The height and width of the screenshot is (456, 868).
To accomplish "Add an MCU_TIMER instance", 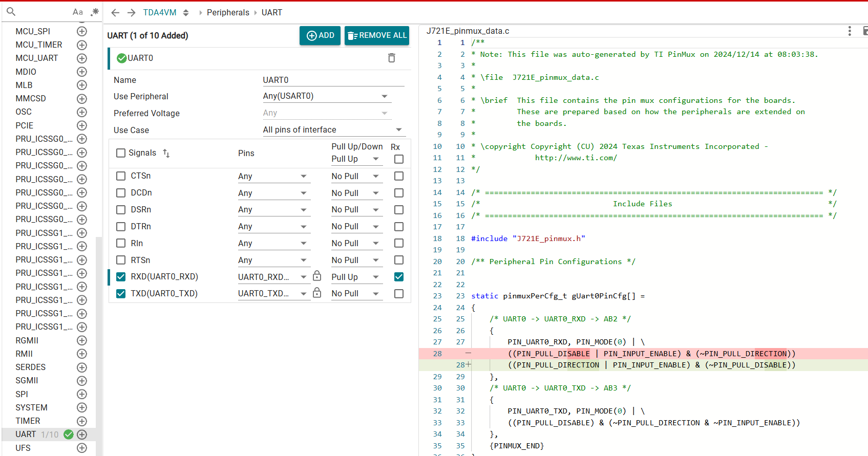I will (x=82, y=45).
